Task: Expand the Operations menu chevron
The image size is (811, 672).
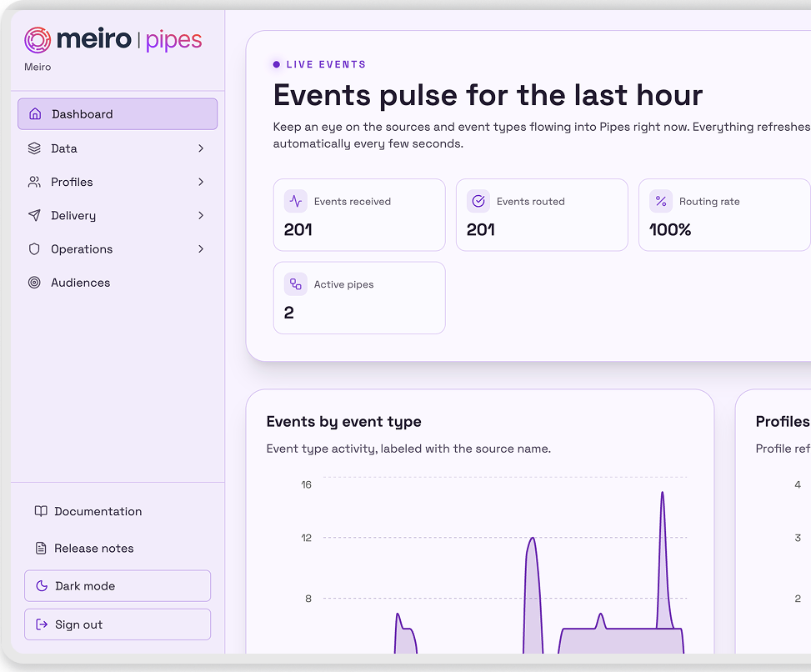Action: pyautogui.click(x=201, y=248)
